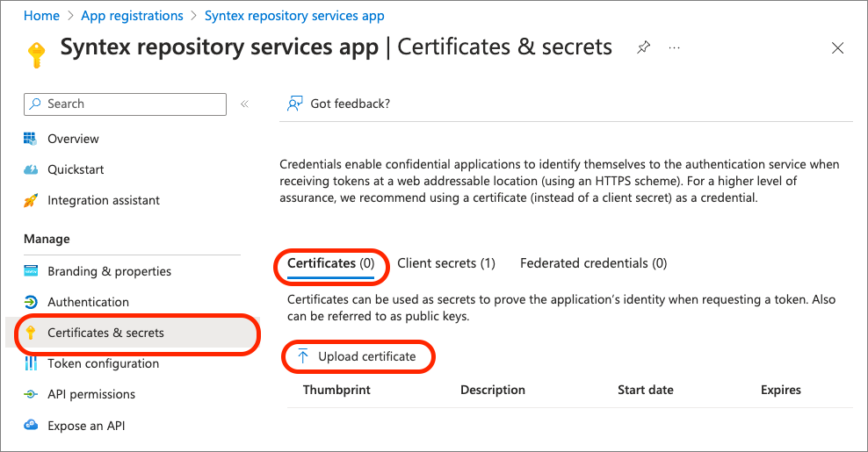868x452 pixels.
Task: Open the ellipsis more options menu
Action: tap(674, 47)
